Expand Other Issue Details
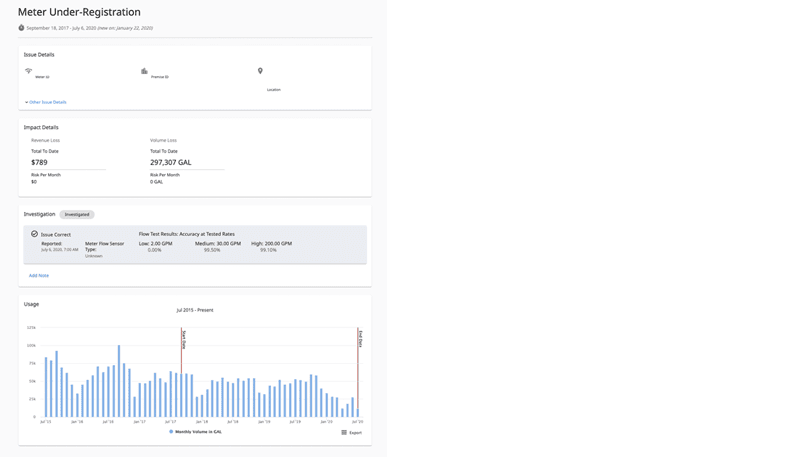The height and width of the screenshot is (457, 789). pyautogui.click(x=46, y=102)
